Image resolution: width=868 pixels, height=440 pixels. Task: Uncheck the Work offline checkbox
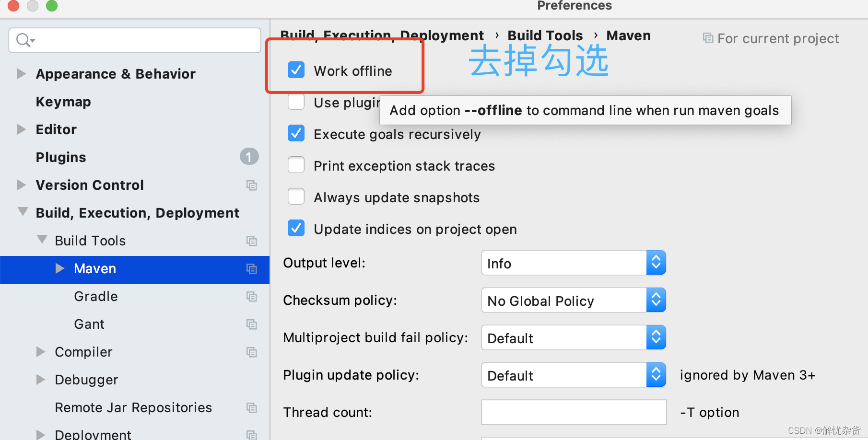pos(296,70)
